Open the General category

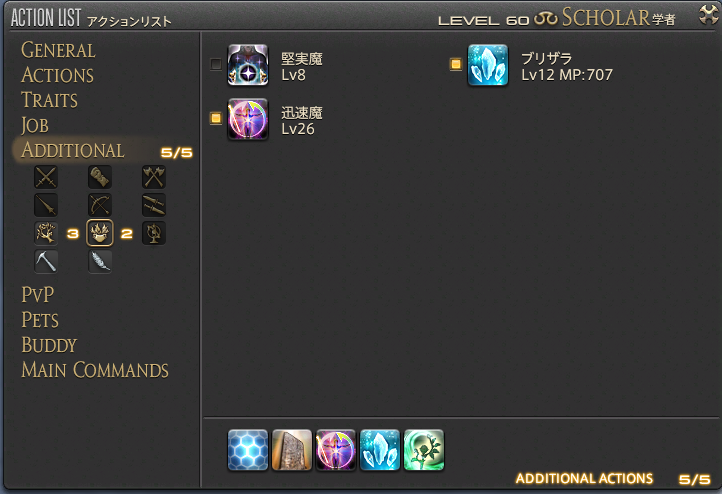coord(58,50)
